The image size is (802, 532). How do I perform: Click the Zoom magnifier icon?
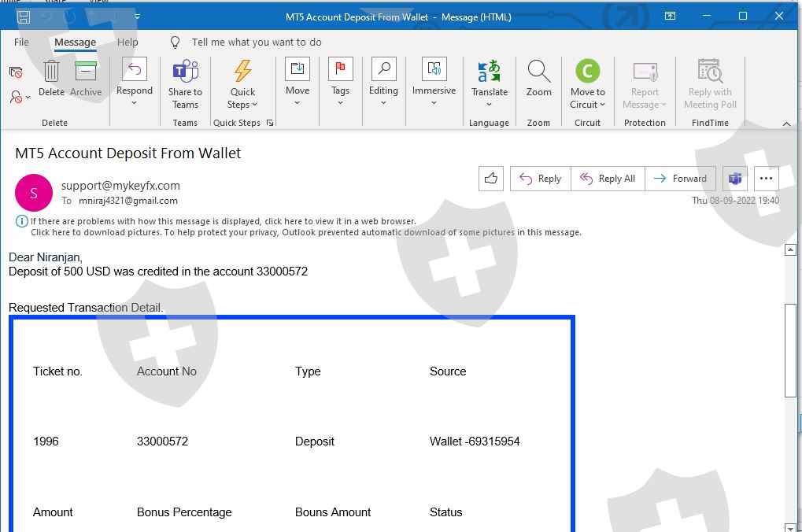[x=538, y=72]
